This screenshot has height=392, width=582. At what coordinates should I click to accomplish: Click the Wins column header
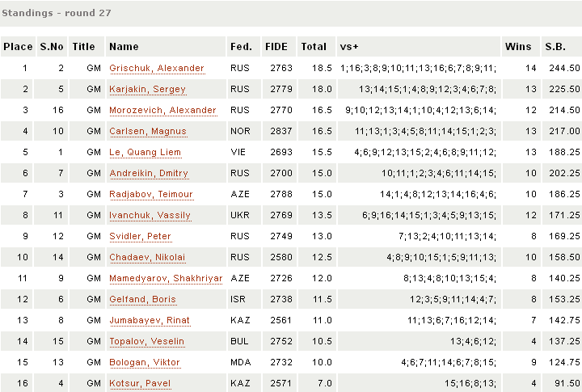coord(518,47)
